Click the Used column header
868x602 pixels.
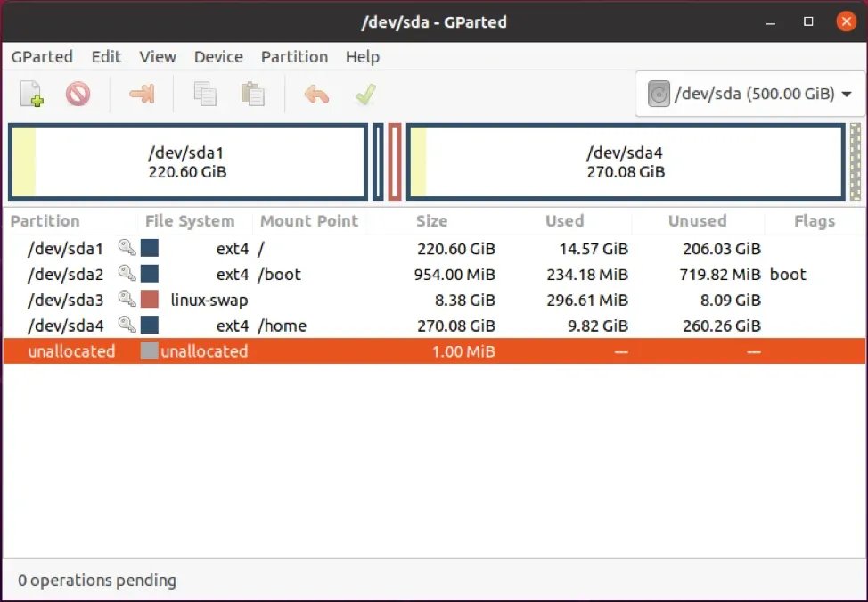pos(565,220)
